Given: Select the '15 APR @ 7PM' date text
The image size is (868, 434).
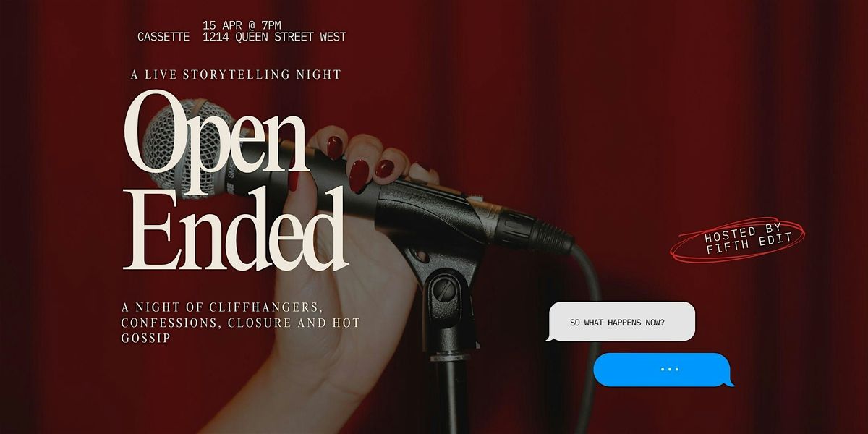Looking at the screenshot, I should (x=241, y=25).
